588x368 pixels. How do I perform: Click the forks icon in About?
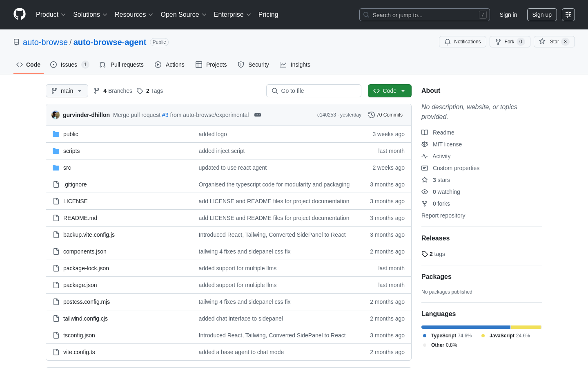[x=425, y=204]
